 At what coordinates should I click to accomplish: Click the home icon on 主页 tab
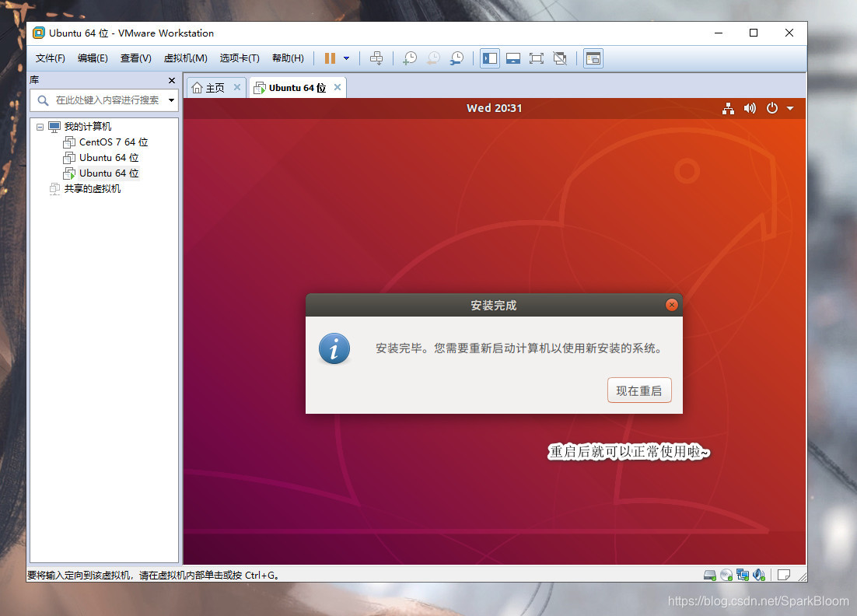(198, 88)
